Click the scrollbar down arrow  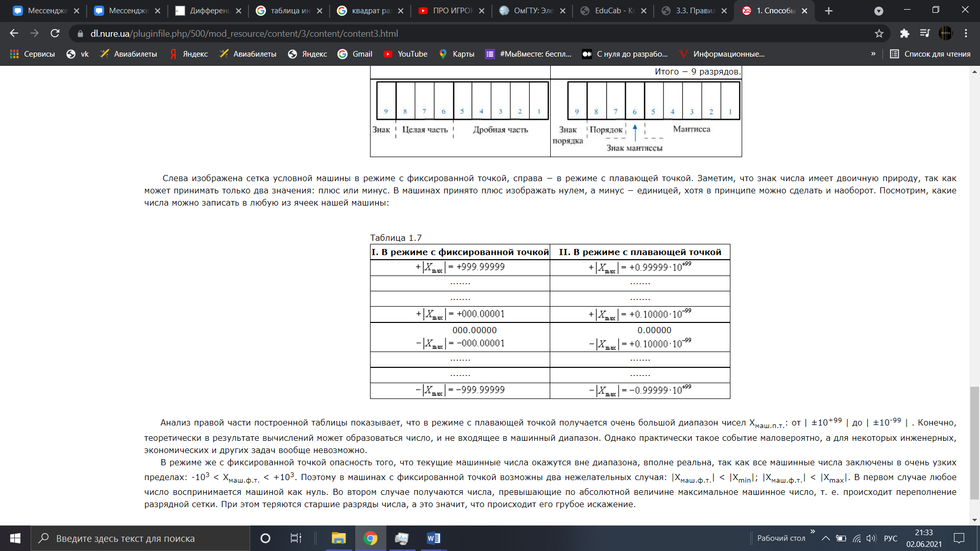tap(974, 520)
